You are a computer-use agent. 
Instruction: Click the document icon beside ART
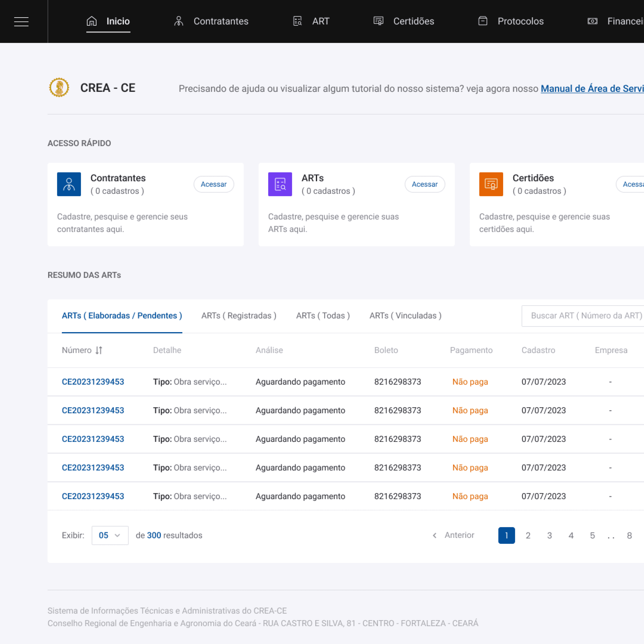297,21
